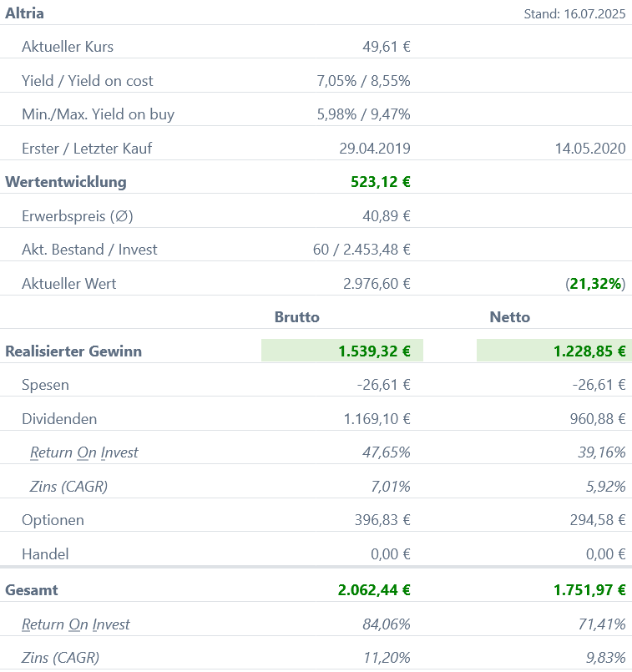Screen dimensions: 632x672
Task: Select the dividend CAGR 5,92%
Action: (x=606, y=487)
